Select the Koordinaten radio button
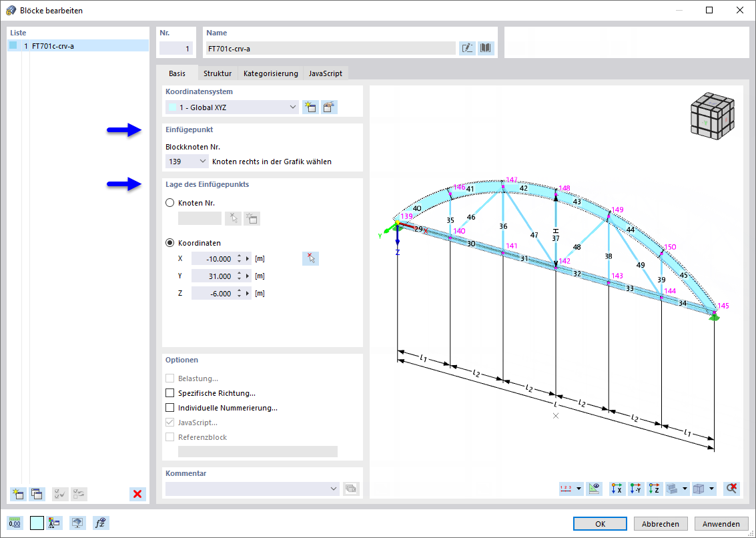Viewport: 756px width, 538px height. pyautogui.click(x=169, y=243)
